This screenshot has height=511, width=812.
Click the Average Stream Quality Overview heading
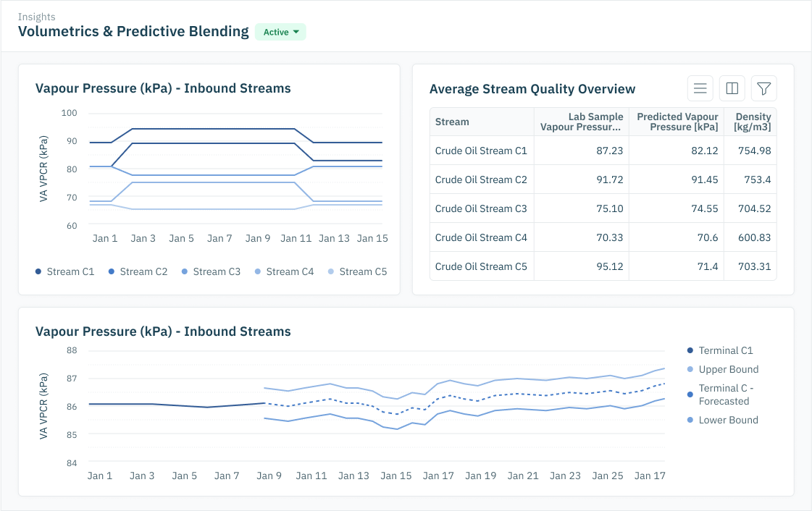click(x=532, y=89)
